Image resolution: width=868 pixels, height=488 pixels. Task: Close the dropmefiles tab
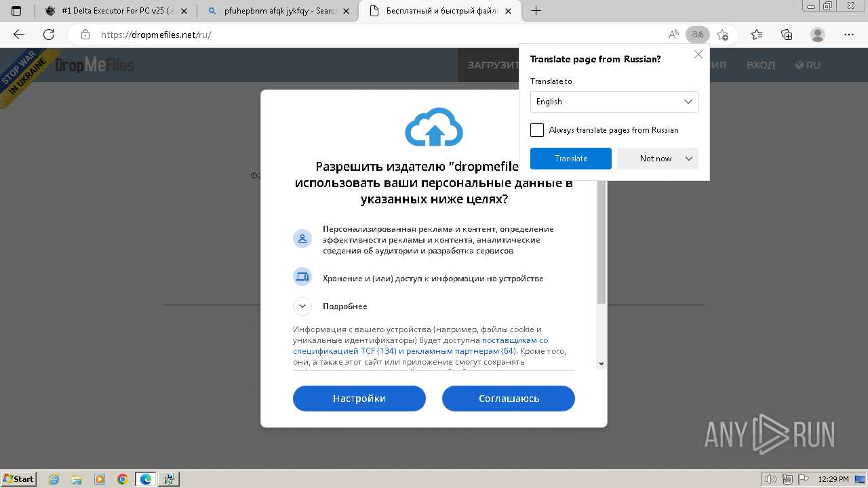coord(509,11)
